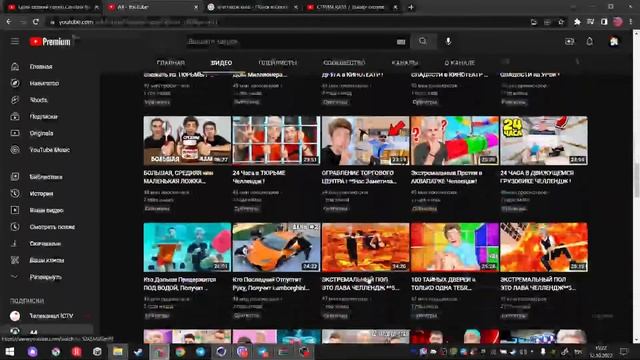Click the next arrow on the channel tabs
Screen dimensions: 640x360
pos(577,62)
